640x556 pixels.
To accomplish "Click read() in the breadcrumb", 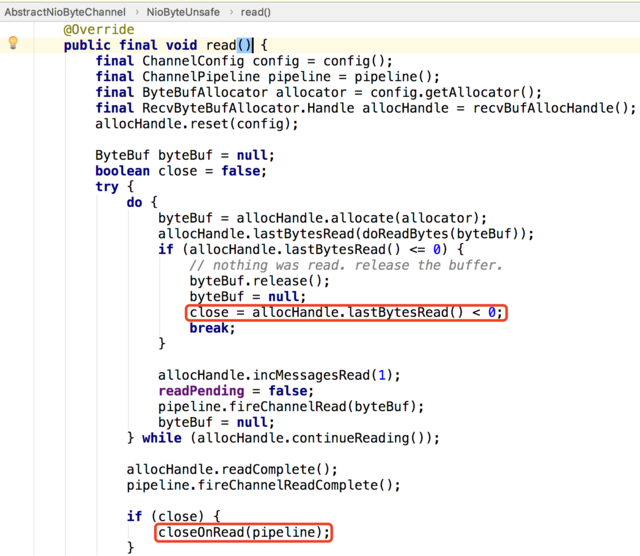I will (256, 12).
